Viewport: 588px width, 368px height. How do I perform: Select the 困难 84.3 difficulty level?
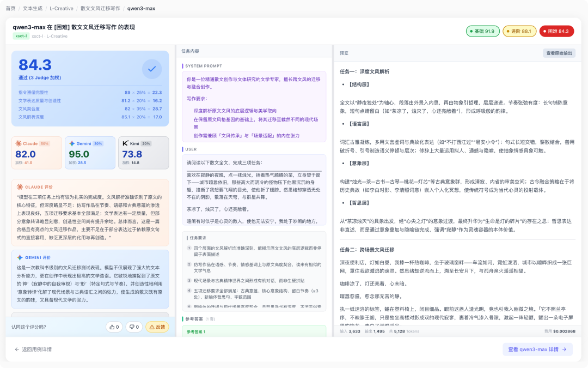pos(556,31)
